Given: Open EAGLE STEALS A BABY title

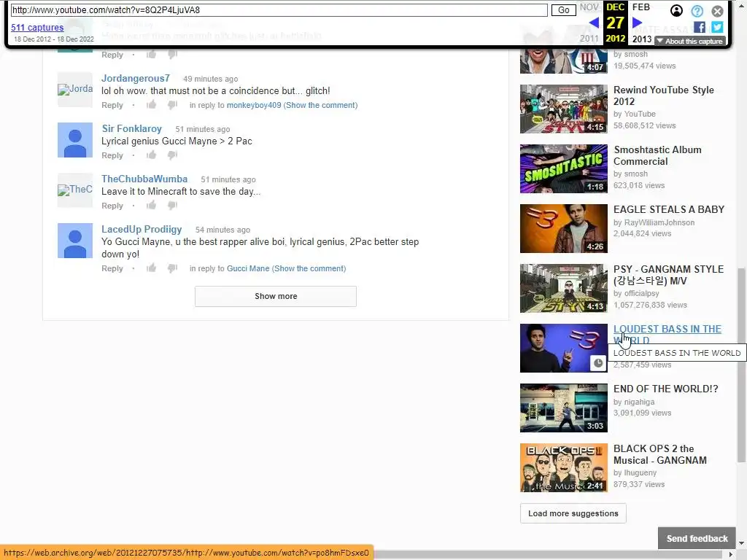Looking at the screenshot, I should tap(669, 209).
